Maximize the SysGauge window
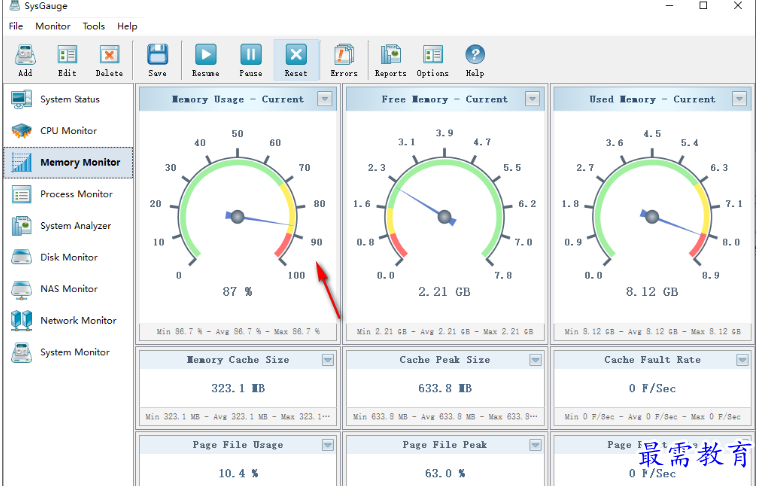This screenshot has height=486, width=760. pyautogui.click(x=703, y=5)
